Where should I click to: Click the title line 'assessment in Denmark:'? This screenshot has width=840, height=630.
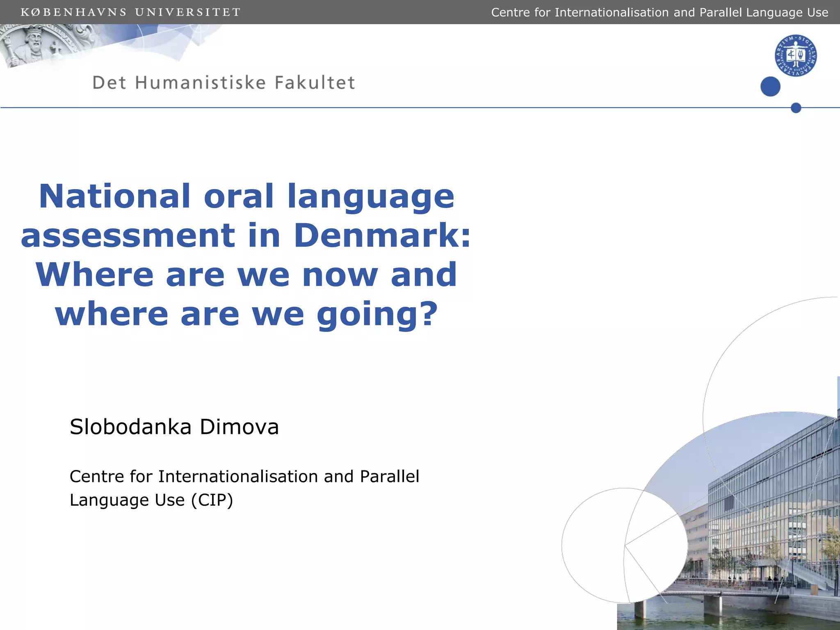246,235
